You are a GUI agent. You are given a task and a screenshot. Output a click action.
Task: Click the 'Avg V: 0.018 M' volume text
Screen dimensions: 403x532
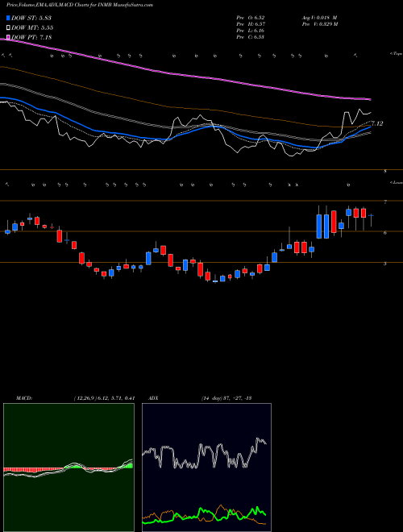[x=319, y=18]
